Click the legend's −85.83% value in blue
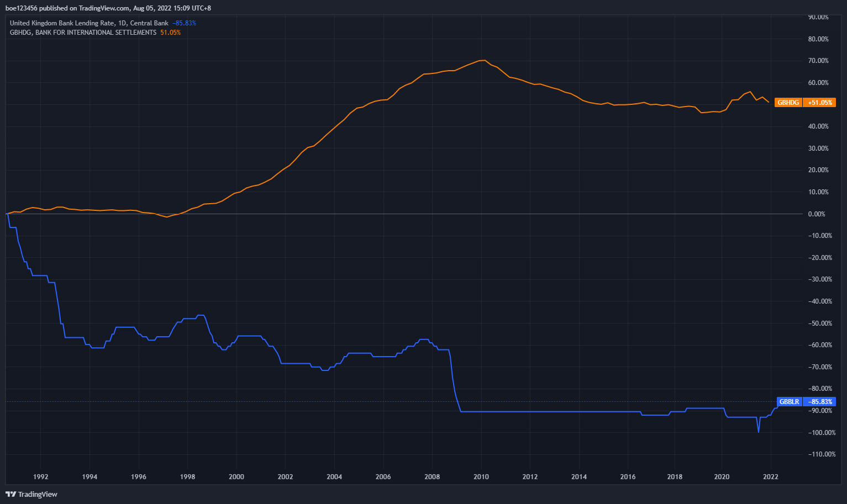This screenshot has width=847, height=504. point(184,23)
